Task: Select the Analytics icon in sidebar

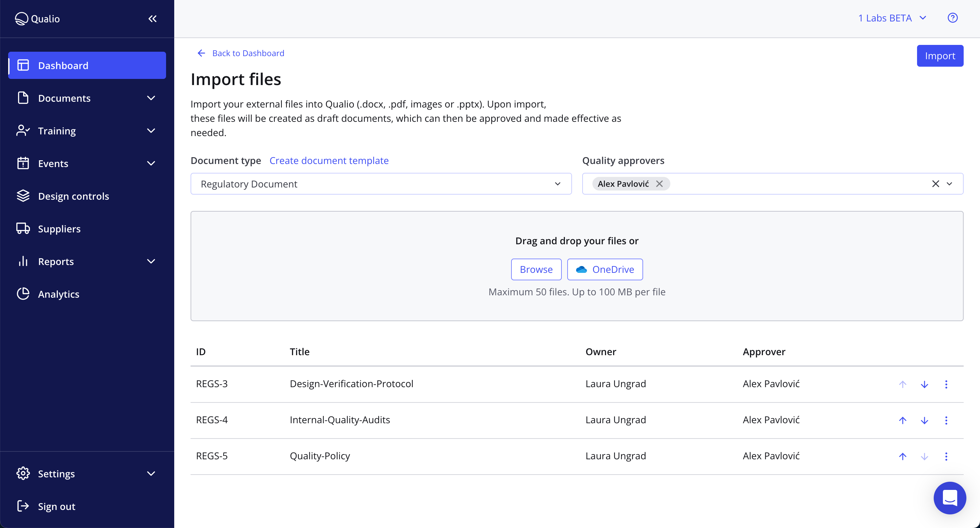Action: pos(23,294)
